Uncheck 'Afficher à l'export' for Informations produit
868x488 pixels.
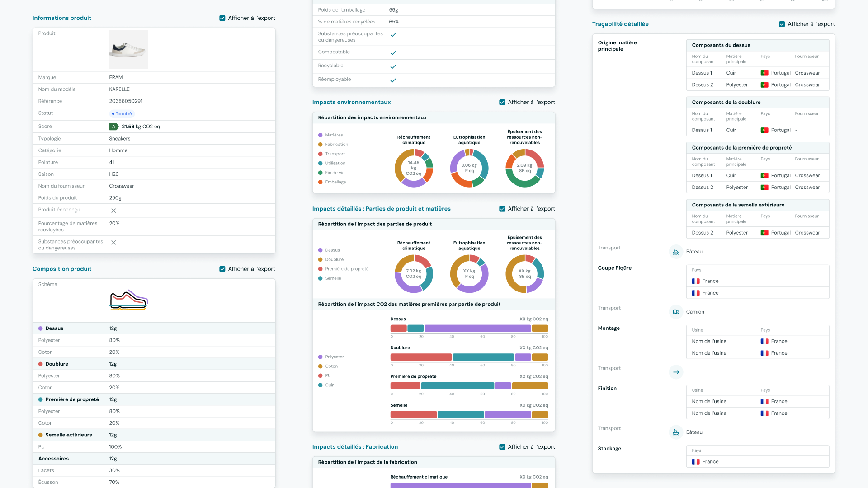(222, 18)
